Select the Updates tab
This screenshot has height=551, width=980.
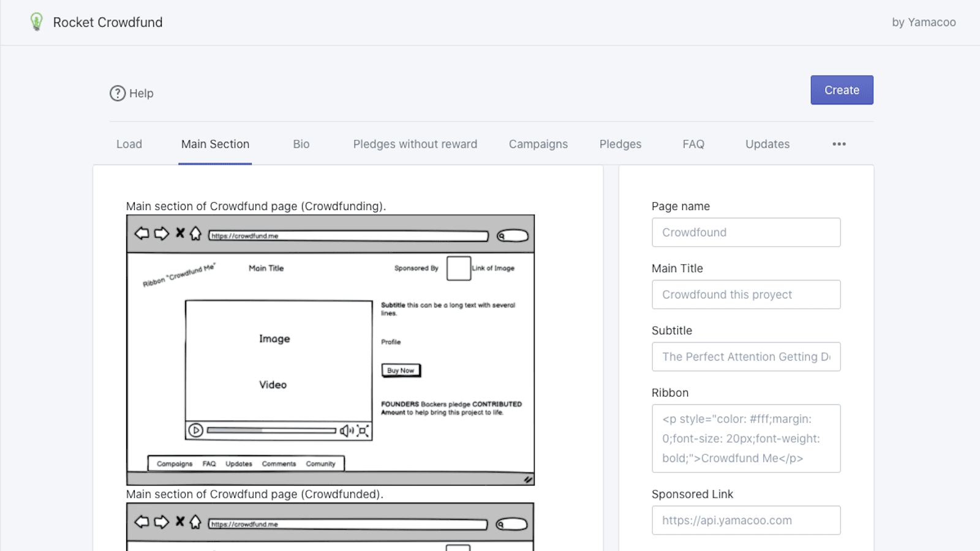[767, 144]
